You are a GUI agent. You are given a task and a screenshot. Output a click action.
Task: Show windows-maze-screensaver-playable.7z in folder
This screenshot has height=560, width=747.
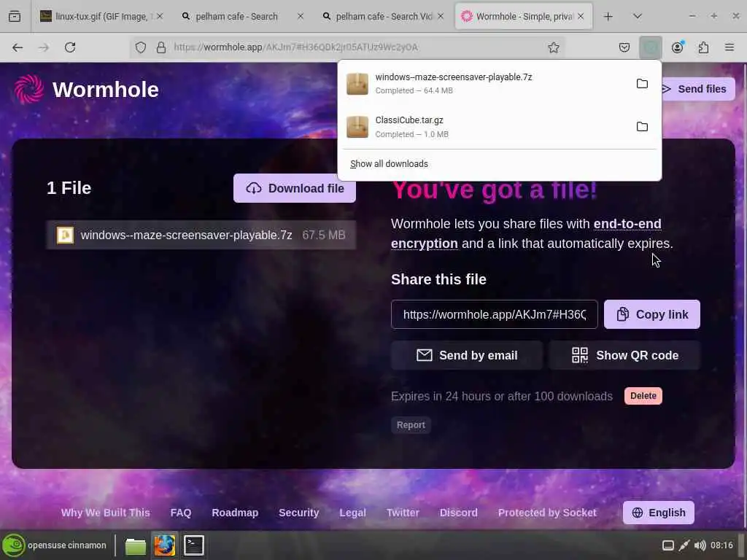click(x=642, y=83)
